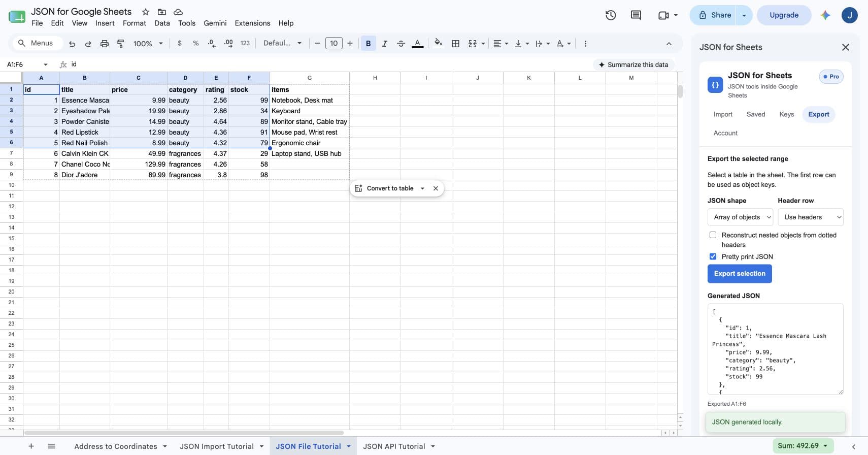This screenshot has height=455, width=868.
Task: Click the Gemini sparkle icon
Action: [x=825, y=15]
